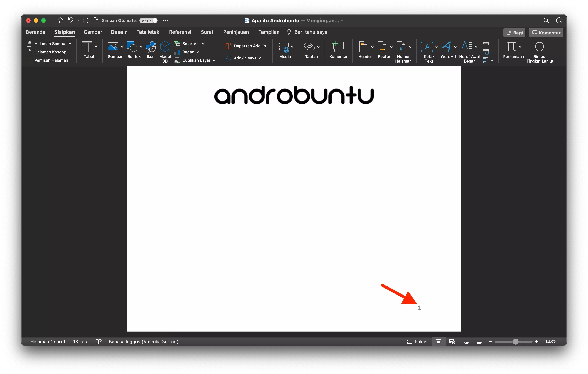Viewport: 588px width, 374px height.
Task: Toggle the spelling check status icon
Action: (x=99, y=342)
